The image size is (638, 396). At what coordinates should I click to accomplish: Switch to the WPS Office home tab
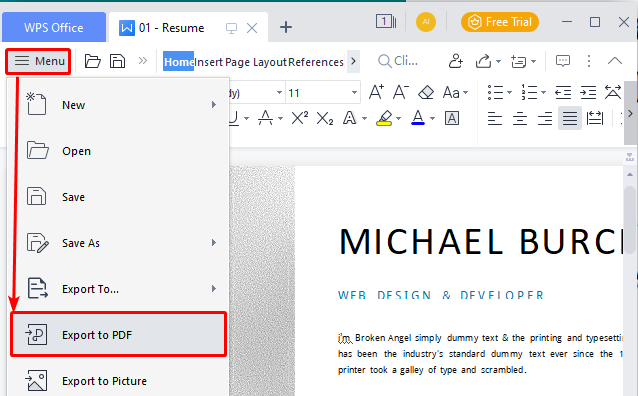(x=54, y=27)
